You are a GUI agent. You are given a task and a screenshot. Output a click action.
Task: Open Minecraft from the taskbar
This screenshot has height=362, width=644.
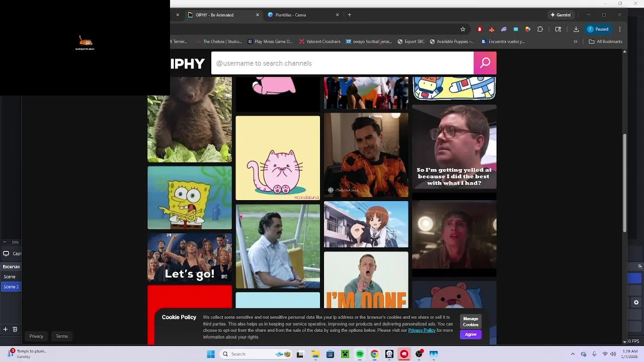[345, 354]
